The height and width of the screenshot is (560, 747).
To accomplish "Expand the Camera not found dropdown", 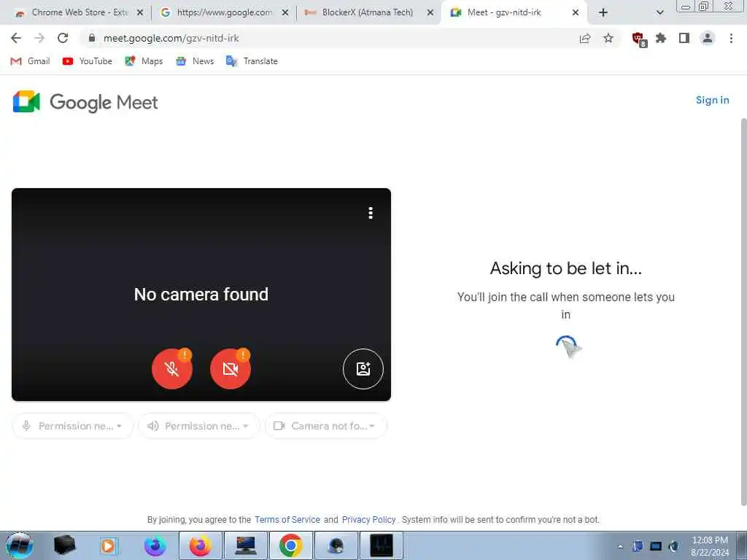I will [325, 426].
